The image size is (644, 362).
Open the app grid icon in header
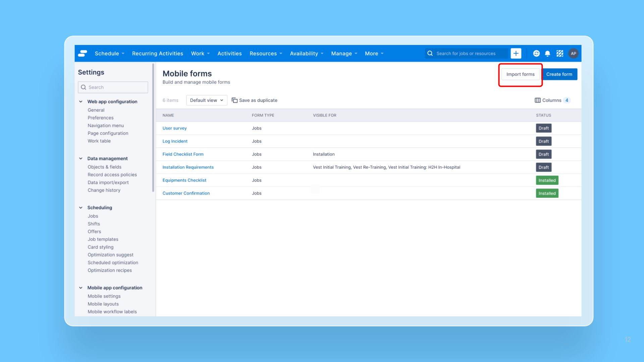tap(560, 53)
